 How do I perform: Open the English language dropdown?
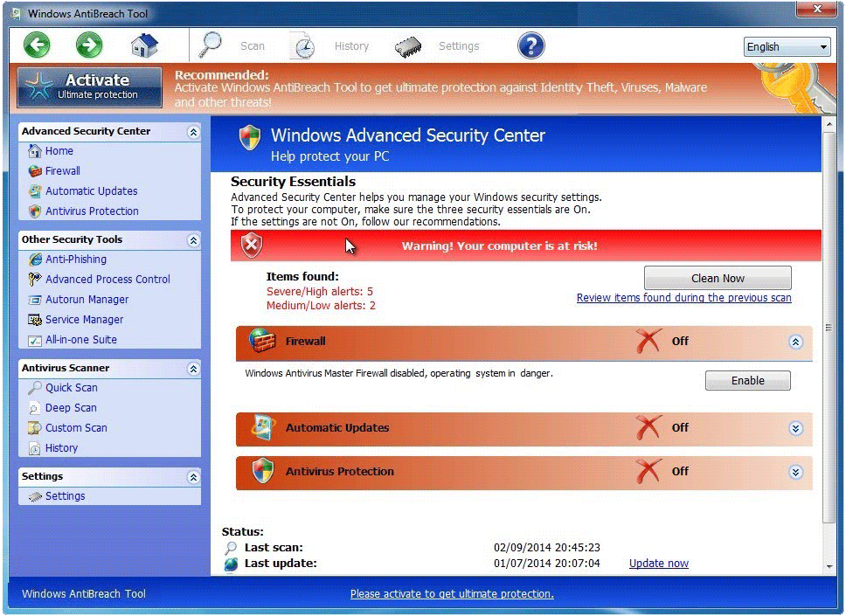coord(787,47)
